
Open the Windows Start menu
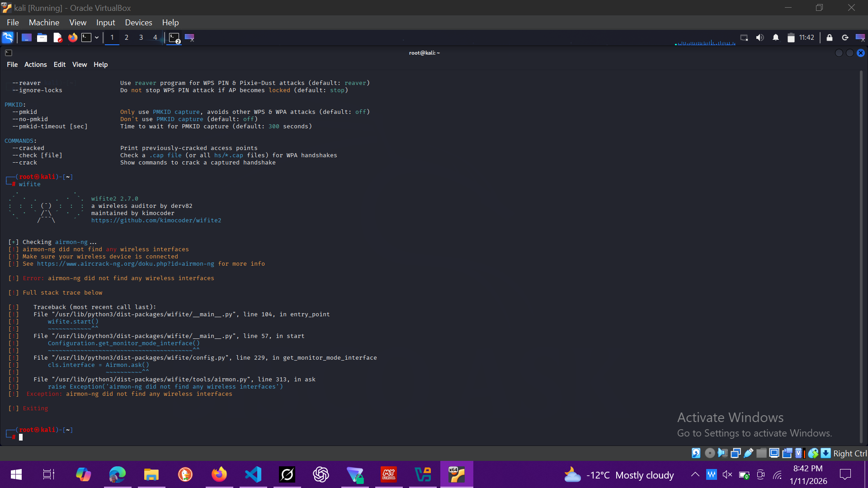tap(16, 474)
